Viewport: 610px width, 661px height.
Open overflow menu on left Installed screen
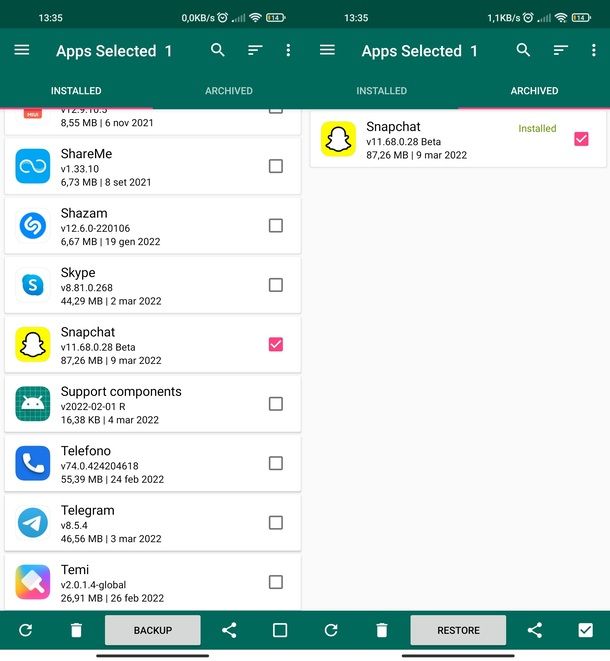tap(288, 50)
